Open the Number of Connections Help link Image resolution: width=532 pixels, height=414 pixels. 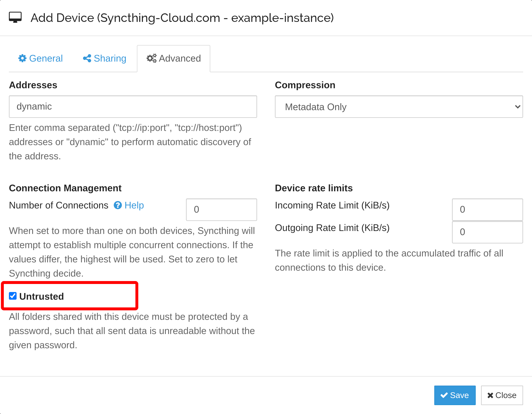click(134, 205)
